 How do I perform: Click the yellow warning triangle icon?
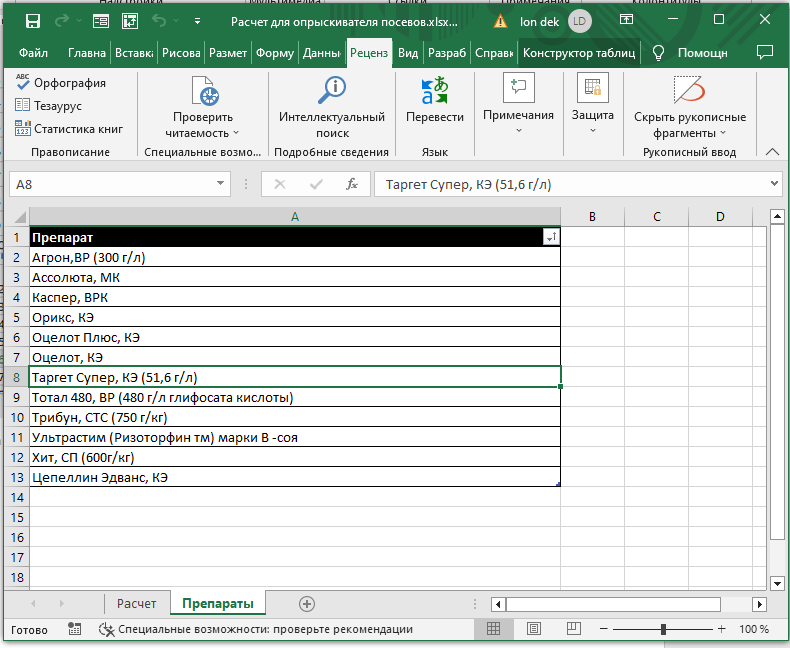click(500, 21)
